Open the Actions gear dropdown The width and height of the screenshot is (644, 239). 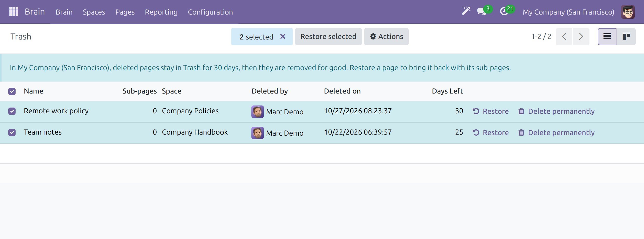pos(386,37)
